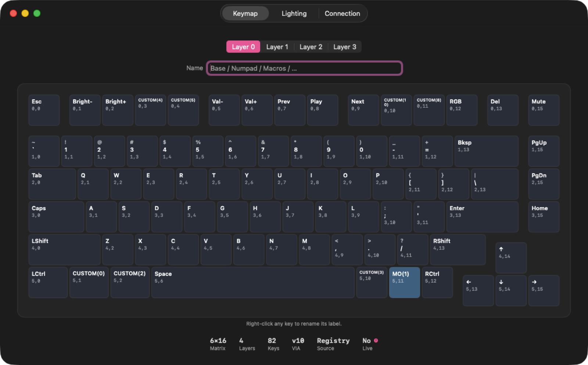Select the A key 3,1
The width and height of the screenshot is (588, 365).
[x=101, y=217]
